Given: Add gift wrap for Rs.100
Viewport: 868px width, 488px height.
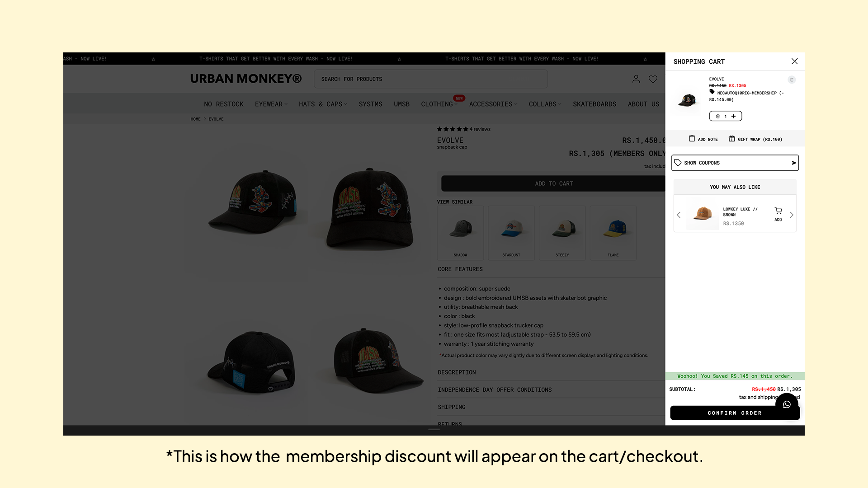Looking at the screenshot, I should (755, 139).
